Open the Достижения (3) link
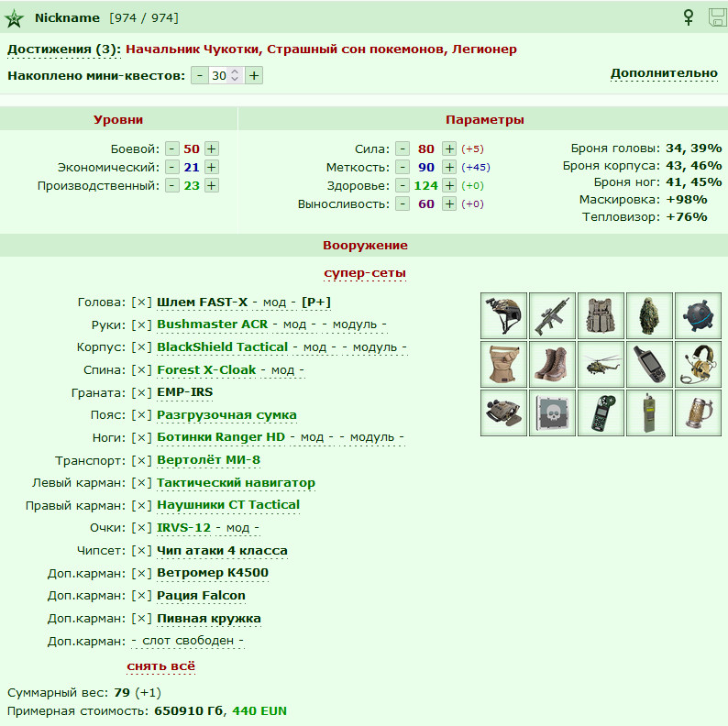728x726 pixels. [64, 49]
